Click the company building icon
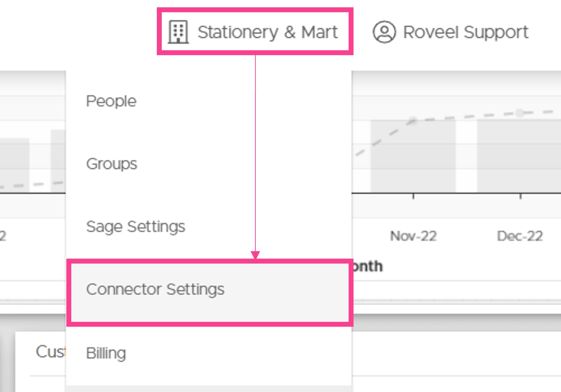 point(178,32)
